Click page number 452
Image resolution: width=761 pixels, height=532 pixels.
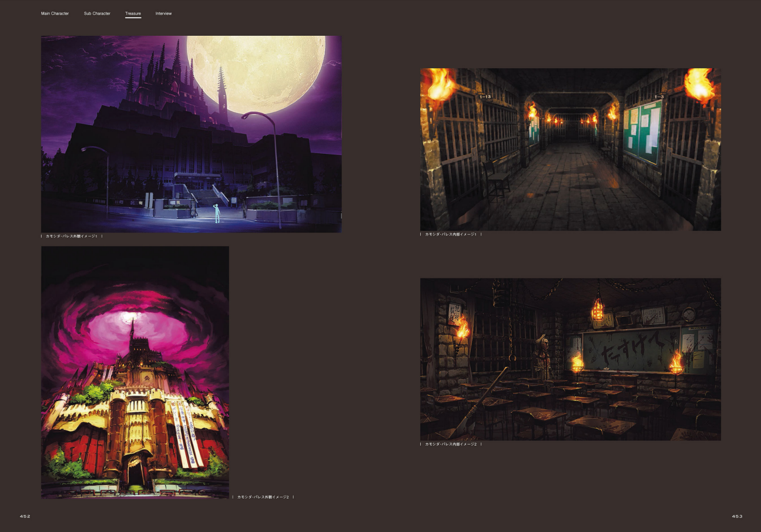[25, 516]
